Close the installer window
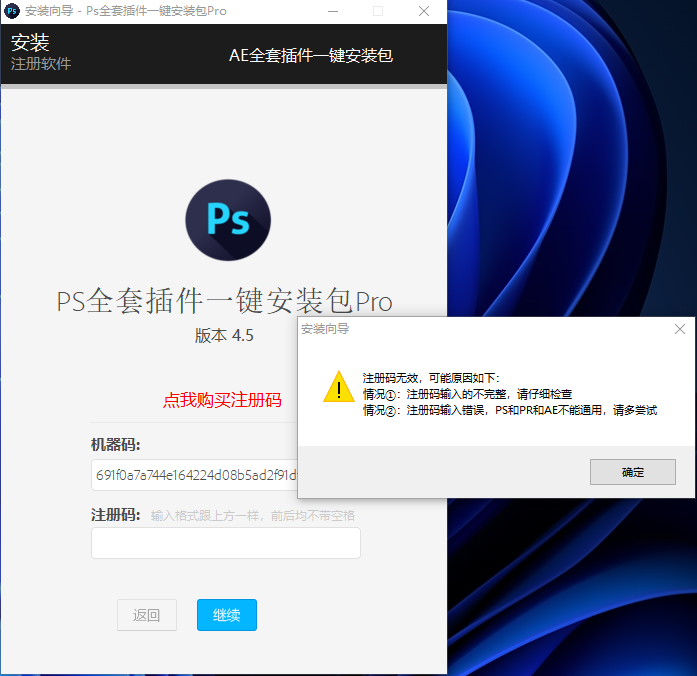The image size is (697, 676). (x=424, y=11)
